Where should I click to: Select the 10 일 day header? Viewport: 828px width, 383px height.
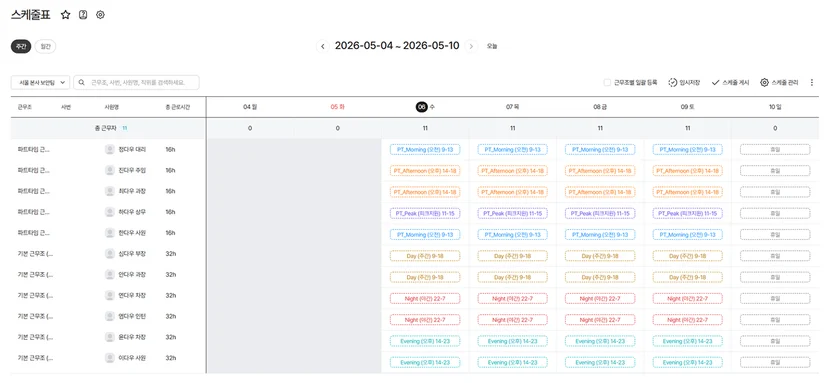tap(775, 107)
